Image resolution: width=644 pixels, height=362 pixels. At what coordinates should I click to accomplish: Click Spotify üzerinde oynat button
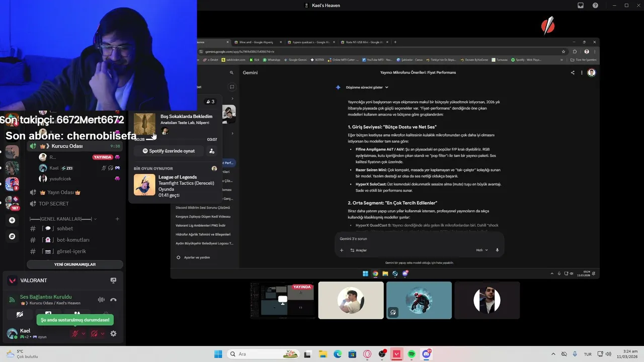click(x=169, y=151)
